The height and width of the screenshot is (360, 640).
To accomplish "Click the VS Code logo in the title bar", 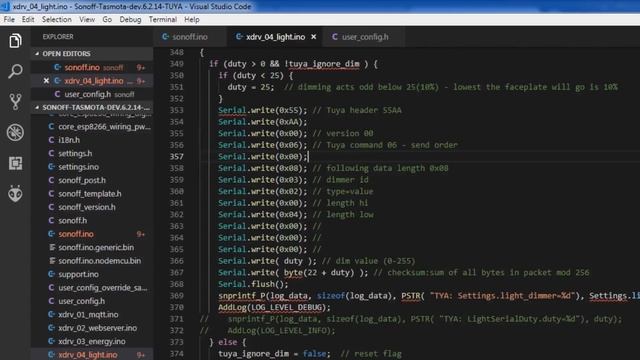I will [x=5, y=7].
